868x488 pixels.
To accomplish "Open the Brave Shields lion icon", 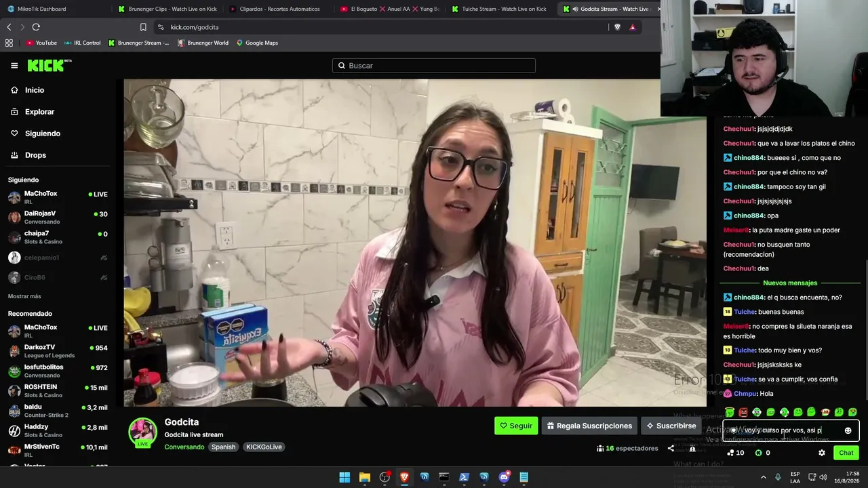I will (x=617, y=27).
